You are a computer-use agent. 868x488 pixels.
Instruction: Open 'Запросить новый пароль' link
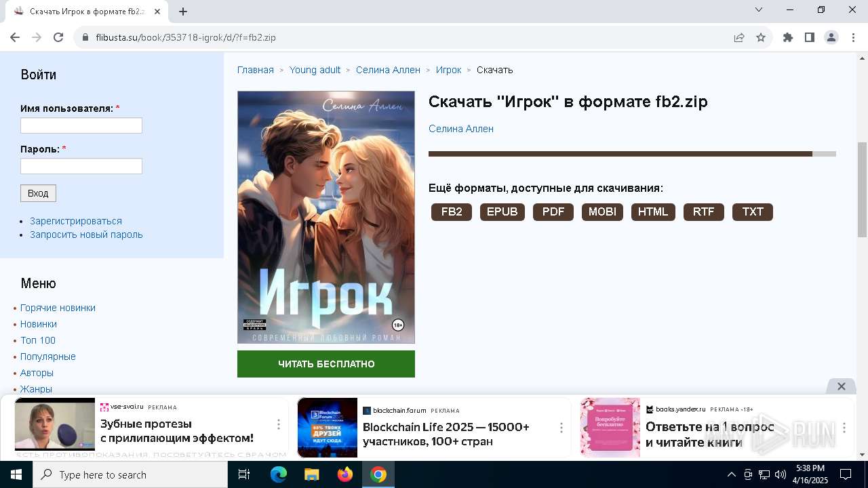(86, 235)
